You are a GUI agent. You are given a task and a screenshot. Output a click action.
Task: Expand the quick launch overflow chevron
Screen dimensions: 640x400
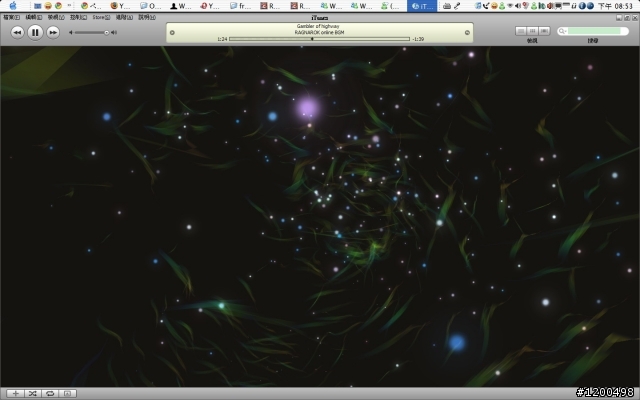tap(69, 5)
